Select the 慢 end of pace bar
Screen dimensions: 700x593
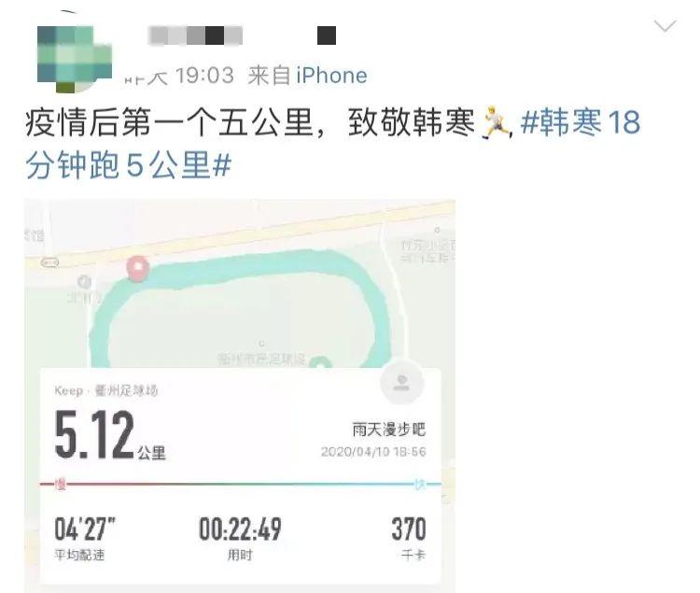click(x=60, y=484)
